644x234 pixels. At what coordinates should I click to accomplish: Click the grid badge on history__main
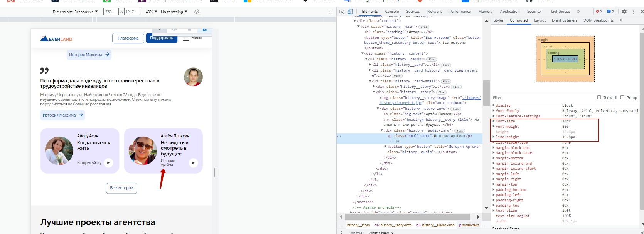point(424,27)
